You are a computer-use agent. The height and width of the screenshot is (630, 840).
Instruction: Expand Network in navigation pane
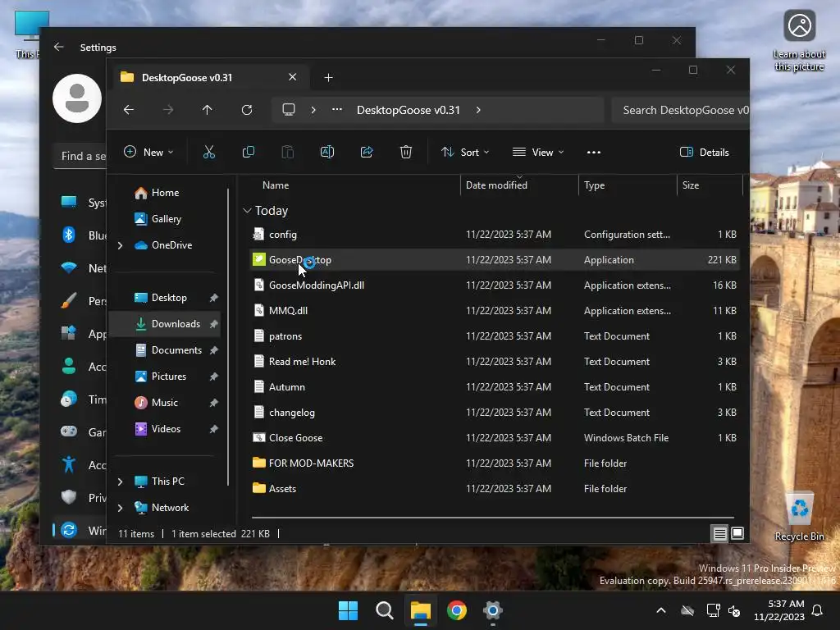point(120,508)
